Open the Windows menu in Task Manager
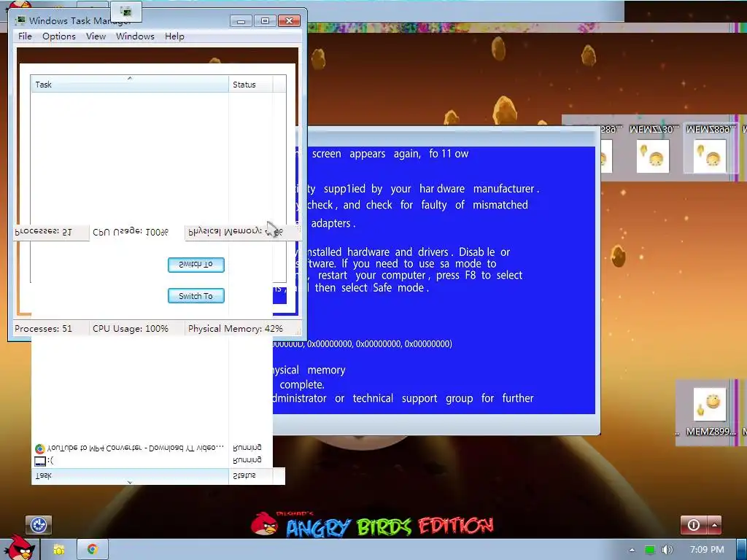The image size is (747, 560). coord(135,36)
